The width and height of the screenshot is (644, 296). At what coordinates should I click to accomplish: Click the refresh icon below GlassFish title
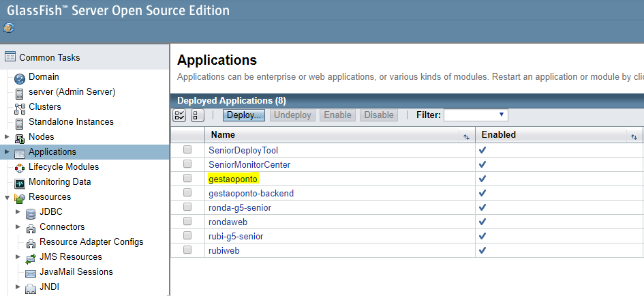click(x=8, y=28)
